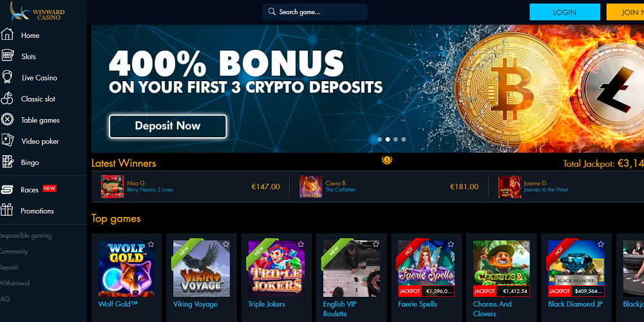This screenshot has width=644, height=322.
Task: Click the Deposit Now banner button
Action: click(x=167, y=126)
